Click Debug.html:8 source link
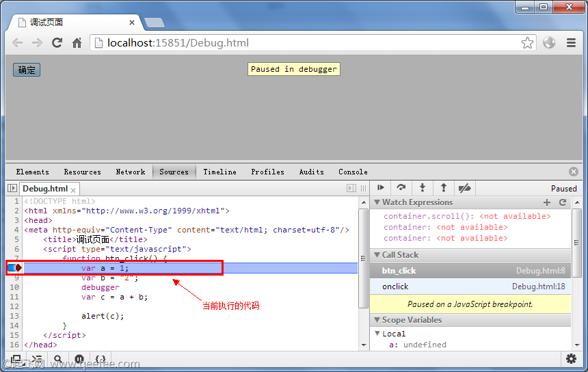Image resolution: width=588 pixels, height=372 pixels. [x=540, y=271]
